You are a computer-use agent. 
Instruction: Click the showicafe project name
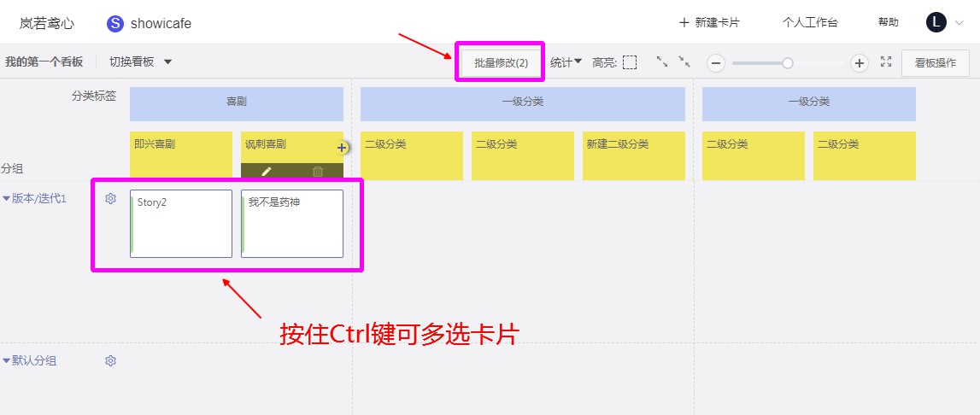point(161,24)
